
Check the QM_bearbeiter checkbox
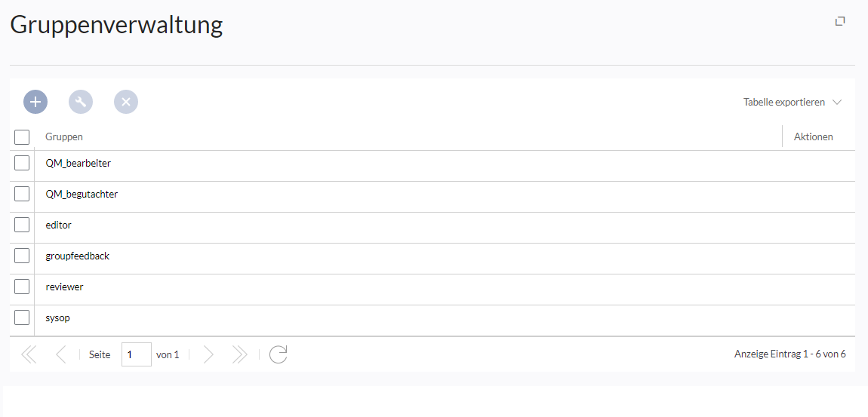coord(22,163)
